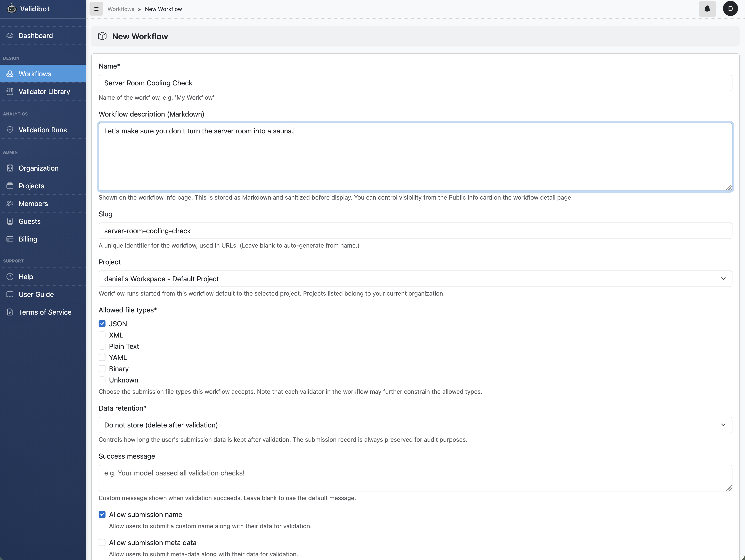Open the Validator Library book icon
The image size is (745, 560).
pos(10,91)
